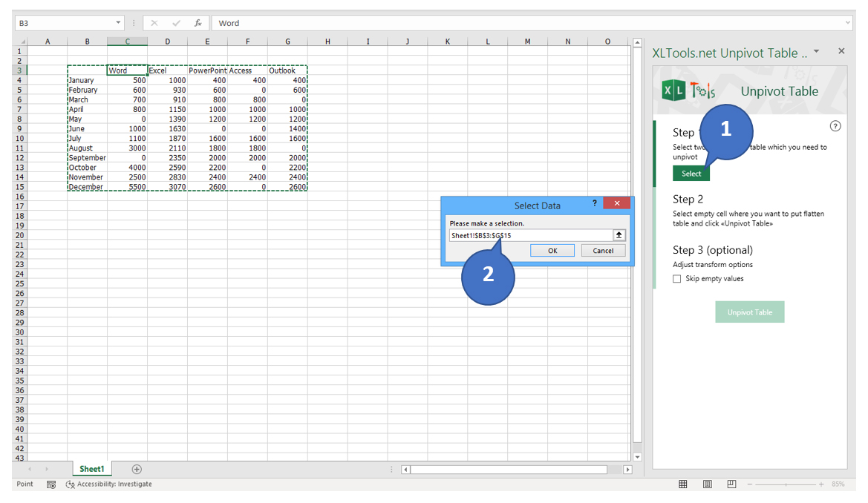
Task: Click the Access header cell
Action: 247,70
